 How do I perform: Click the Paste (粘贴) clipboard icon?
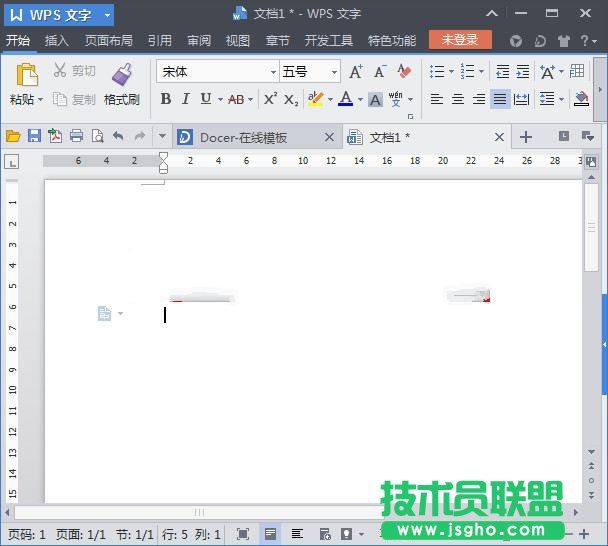click(26, 76)
